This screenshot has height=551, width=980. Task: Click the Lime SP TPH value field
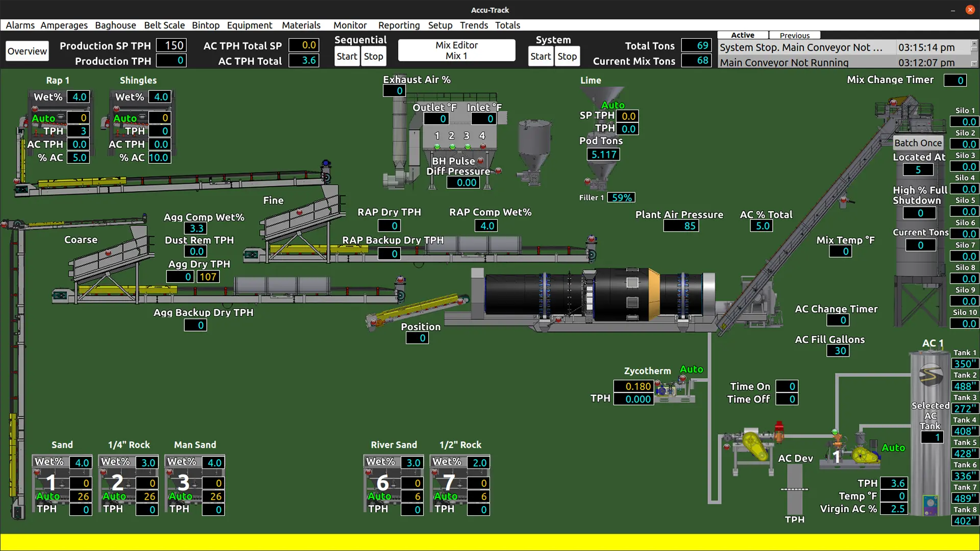[628, 116]
